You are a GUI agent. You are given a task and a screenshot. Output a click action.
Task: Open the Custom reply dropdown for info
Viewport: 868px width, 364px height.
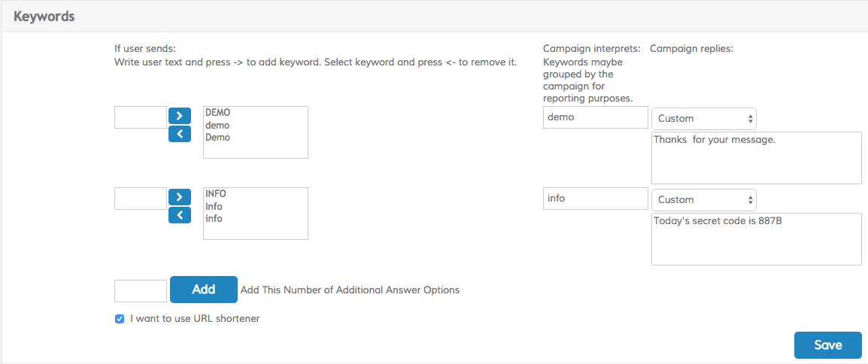point(704,199)
